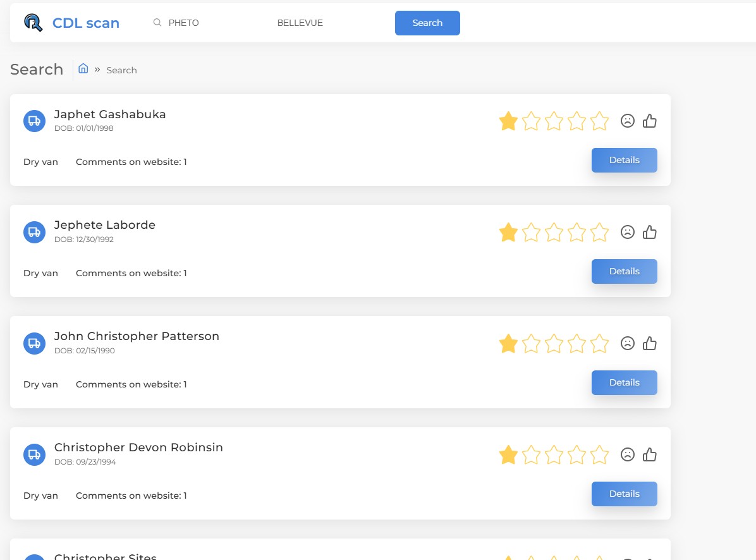This screenshot has width=756, height=560.
Task: Click thumbs-up icon for Jephete Laborde
Action: [649, 232]
